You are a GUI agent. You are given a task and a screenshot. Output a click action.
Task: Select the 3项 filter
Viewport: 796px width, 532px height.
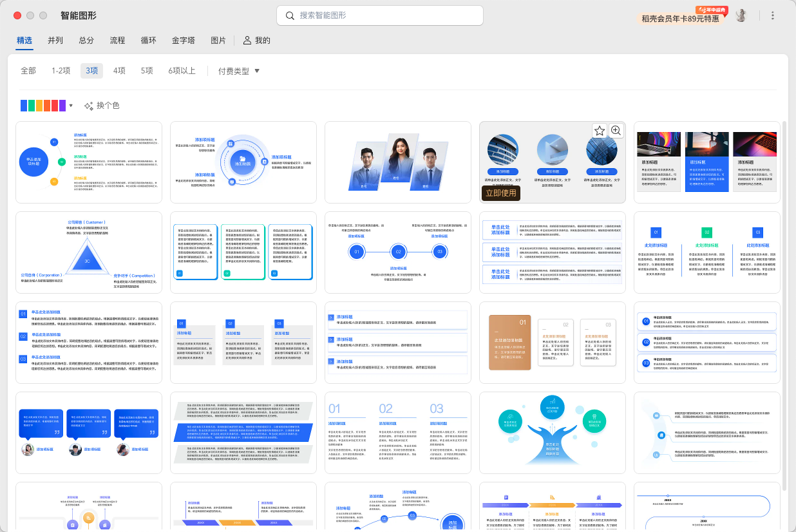(91, 71)
